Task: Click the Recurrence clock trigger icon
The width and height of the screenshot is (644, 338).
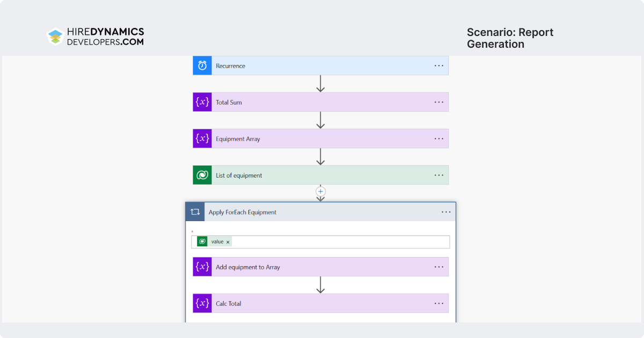Action: click(202, 65)
